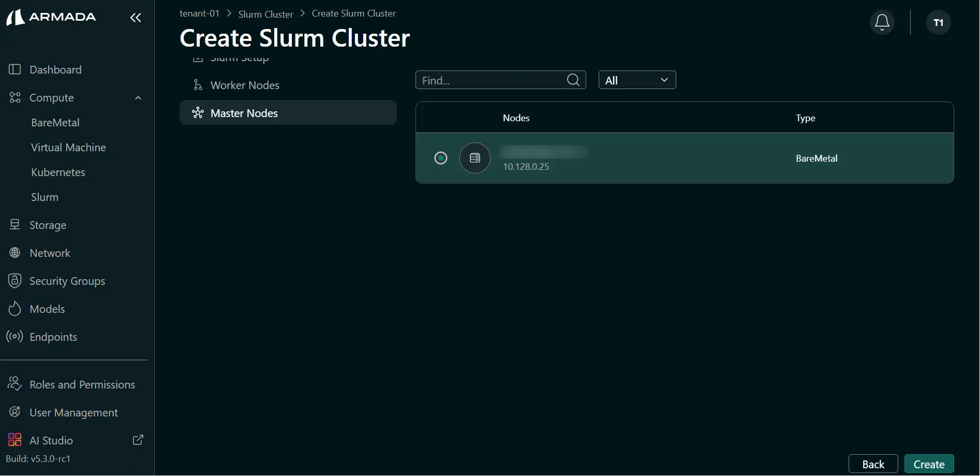Click the Nodes column header
Image resolution: width=980 pixels, height=476 pixels.
click(516, 118)
